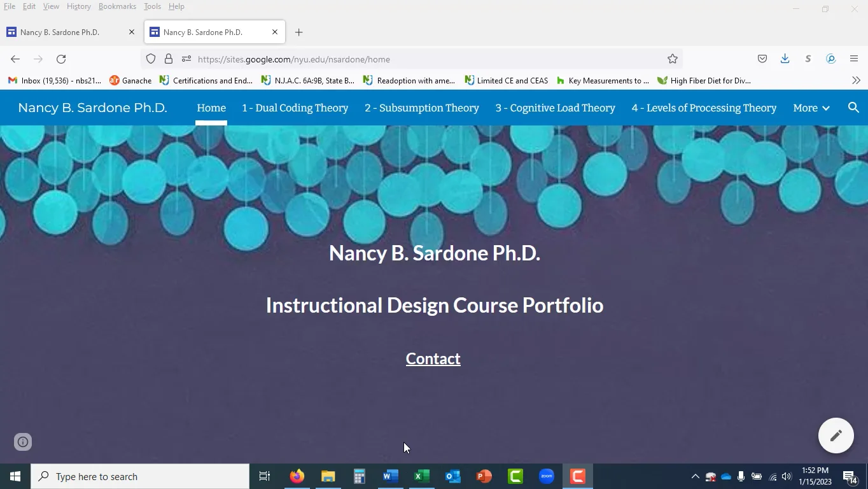Open High Fiber Diet bookmark
868x489 pixels.
point(704,81)
